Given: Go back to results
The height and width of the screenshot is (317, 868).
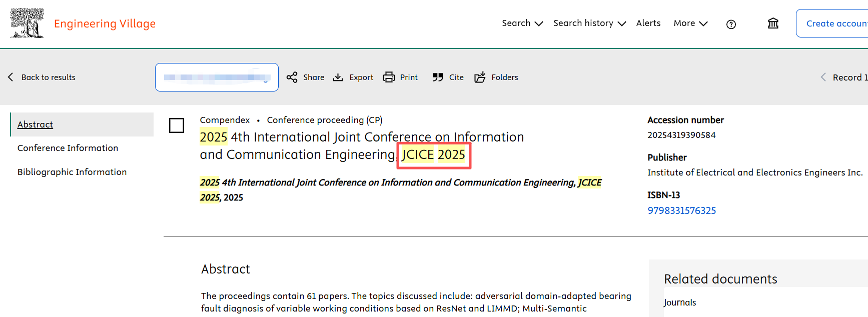Looking at the screenshot, I should pos(42,77).
